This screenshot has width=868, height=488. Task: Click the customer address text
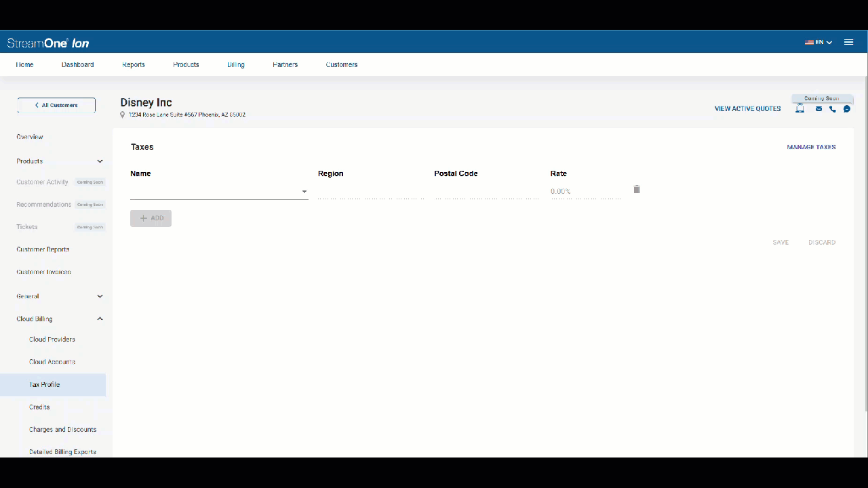tap(186, 115)
